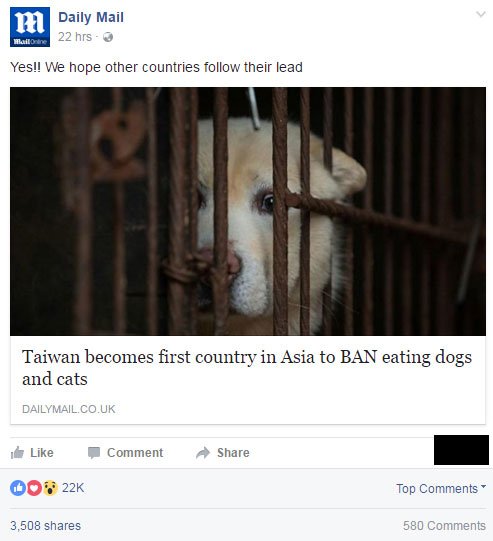
Task: Open the Daily Mail page name link
Action: tap(91, 17)
